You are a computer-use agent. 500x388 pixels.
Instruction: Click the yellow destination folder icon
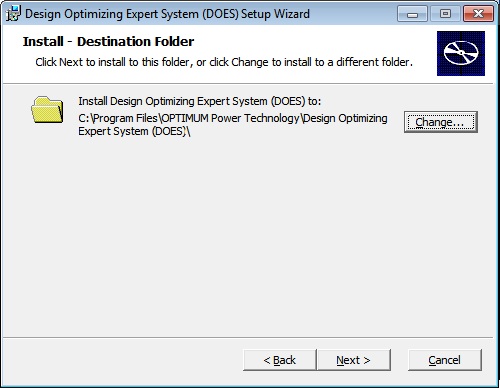(47, 110)
